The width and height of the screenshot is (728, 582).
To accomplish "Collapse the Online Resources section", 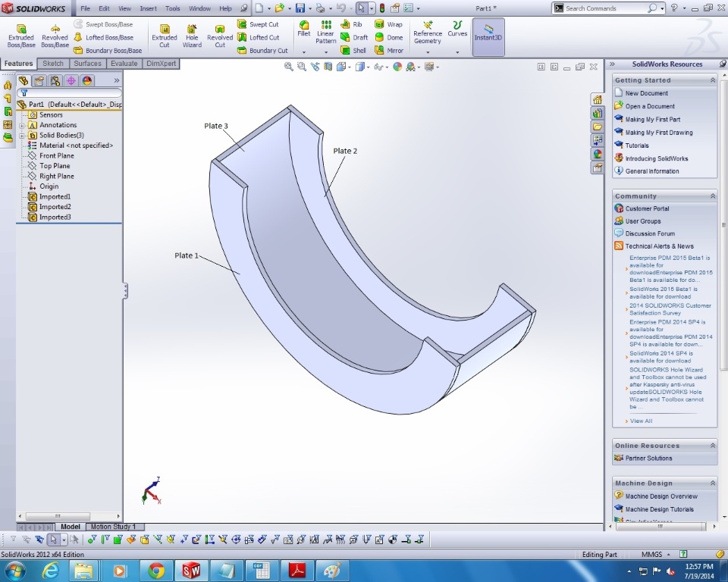I will (x=713, y=446).
